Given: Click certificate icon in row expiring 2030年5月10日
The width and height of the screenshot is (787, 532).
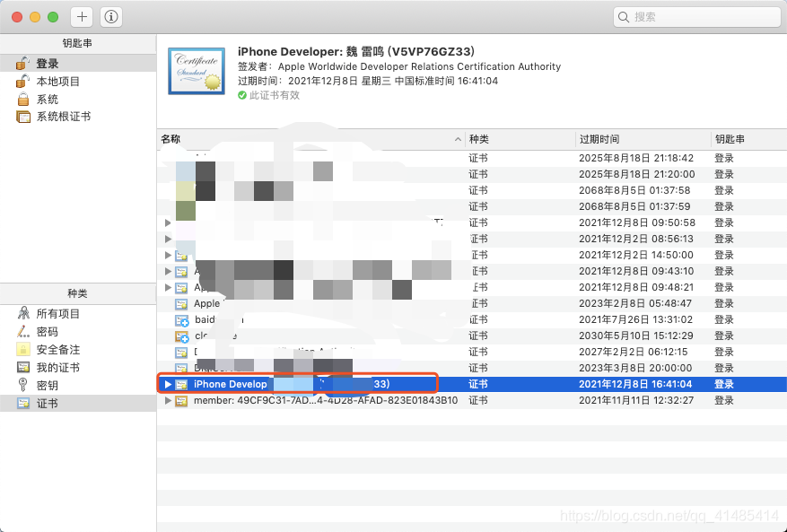Looking at the screenshot, I should coord(181,336).
